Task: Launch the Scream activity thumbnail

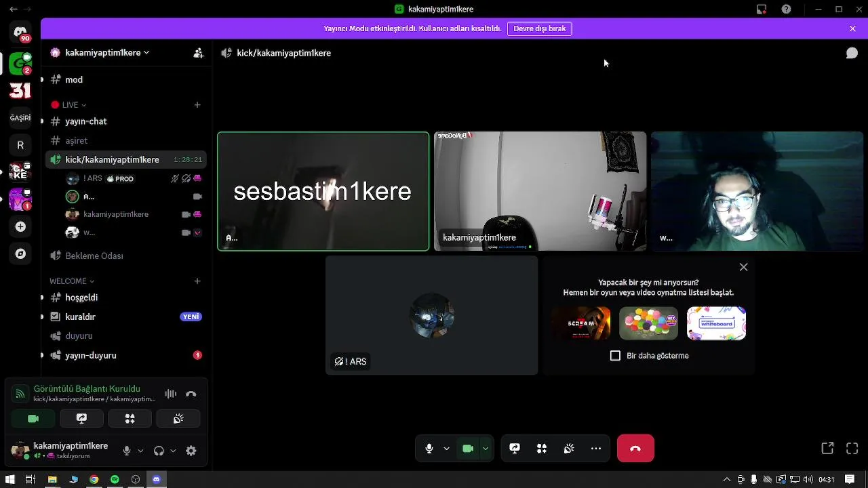Action: coord(580,323)
